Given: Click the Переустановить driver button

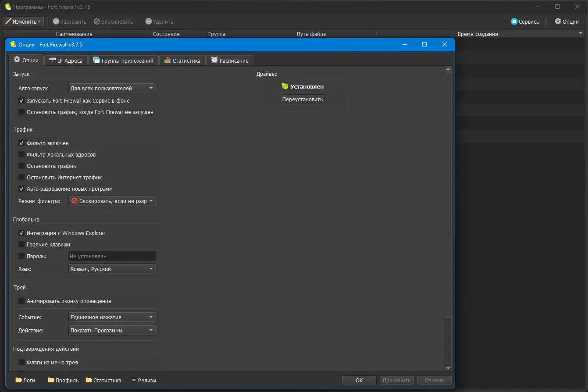Looking at the screenshot, I should [x=303, y=99].
